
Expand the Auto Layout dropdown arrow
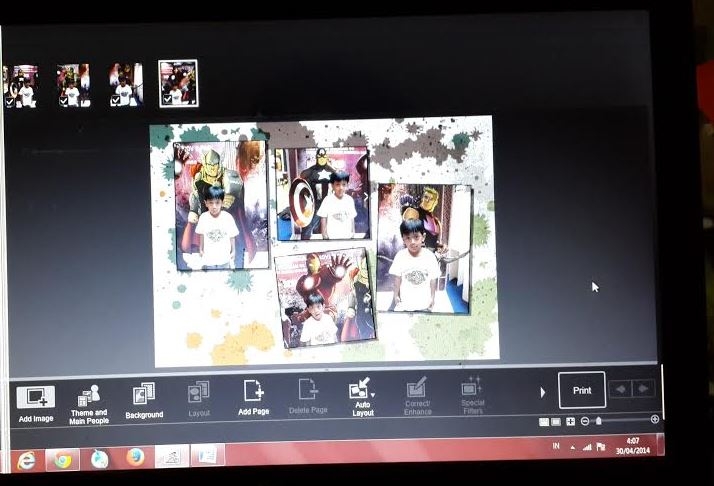pos(373,395)
